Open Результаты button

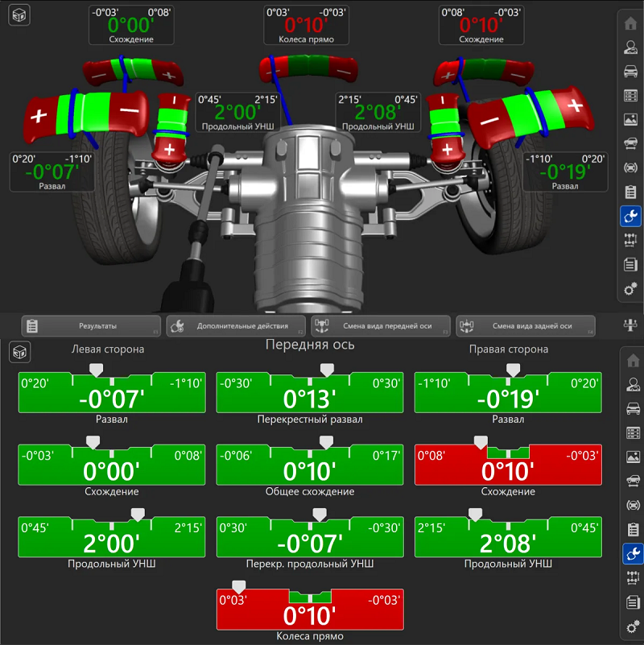click(90, 326)
